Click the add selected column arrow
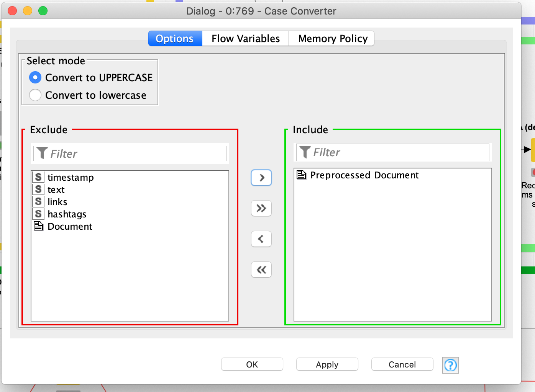Image resolution: width=535 pixels, height=392 pixels. 261,178
